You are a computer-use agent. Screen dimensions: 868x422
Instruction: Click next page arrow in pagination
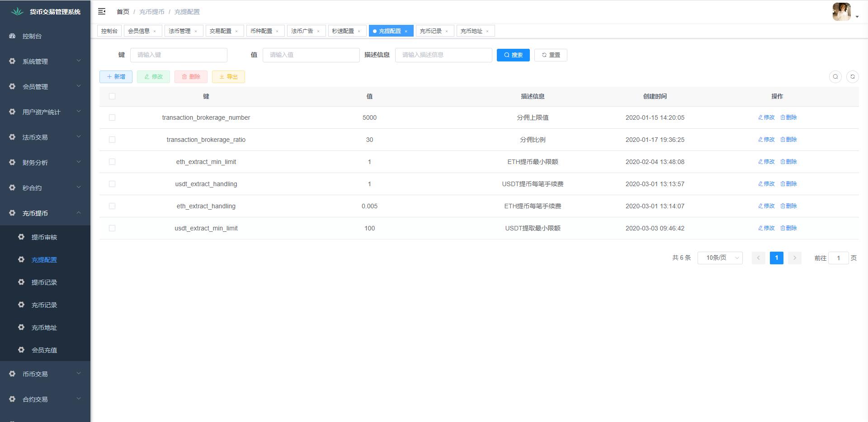tap(794, 258)
